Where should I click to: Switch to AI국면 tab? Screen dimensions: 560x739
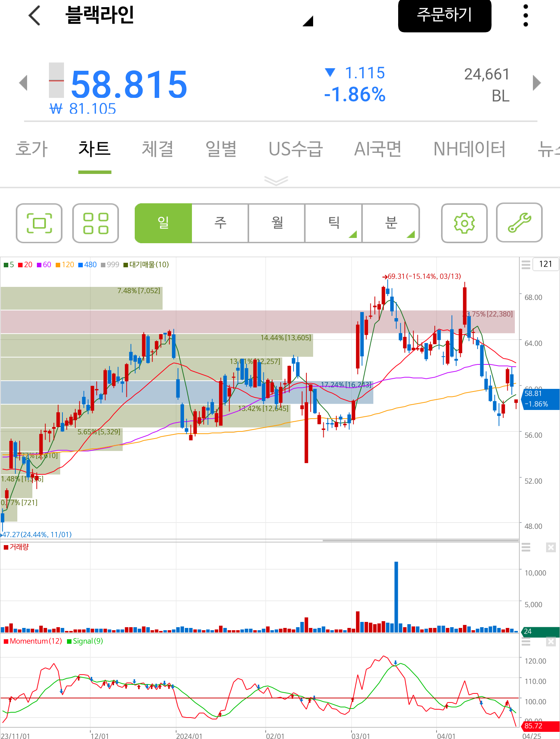tap(378, 149)
